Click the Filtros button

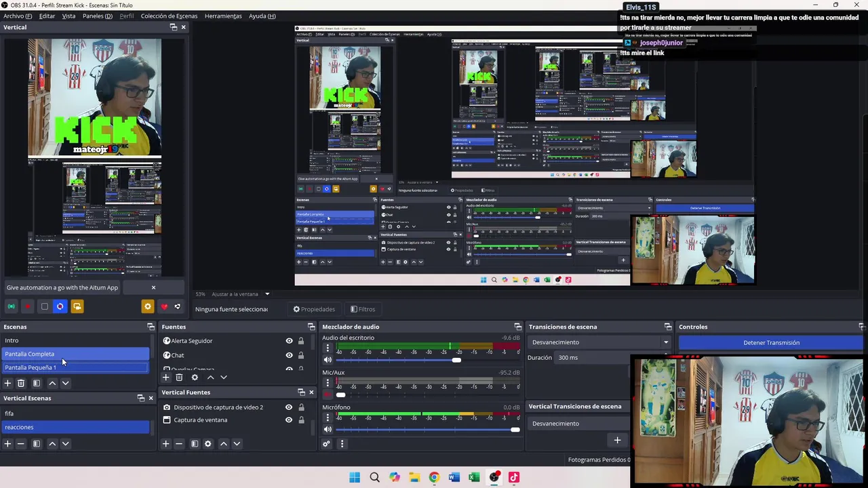tap(362, 309)
